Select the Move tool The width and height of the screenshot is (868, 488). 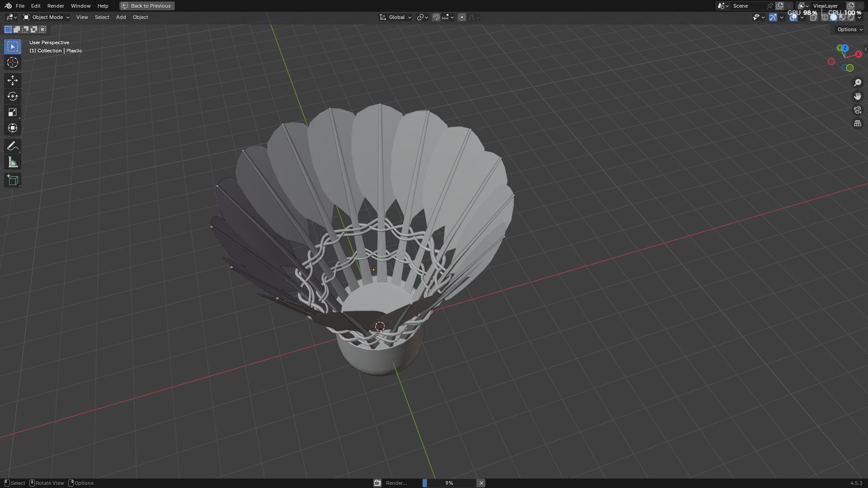click(13, 80)
